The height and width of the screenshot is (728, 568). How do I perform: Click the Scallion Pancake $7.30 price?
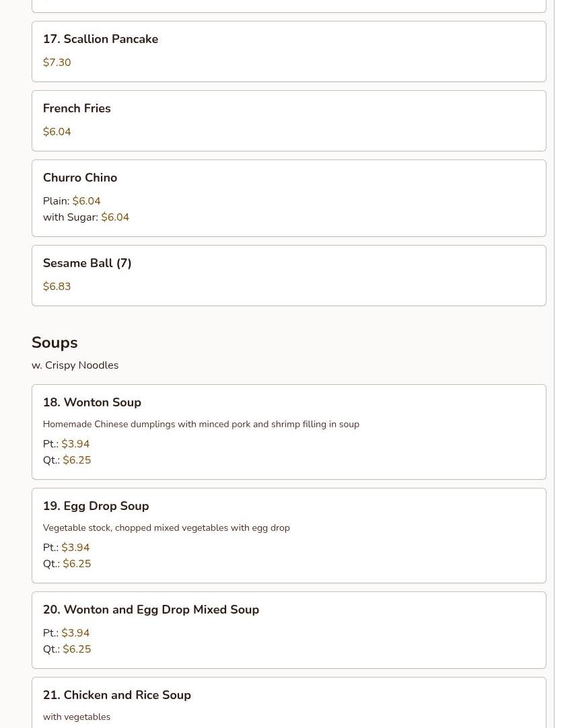coord(57,63)
